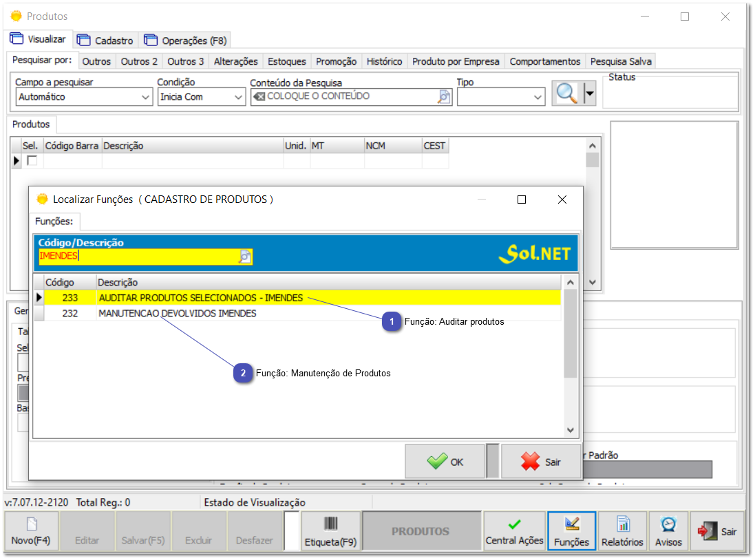Open Central Ações with the green checkmark
The image size is (755, 560).
click(x=514, y=525)
